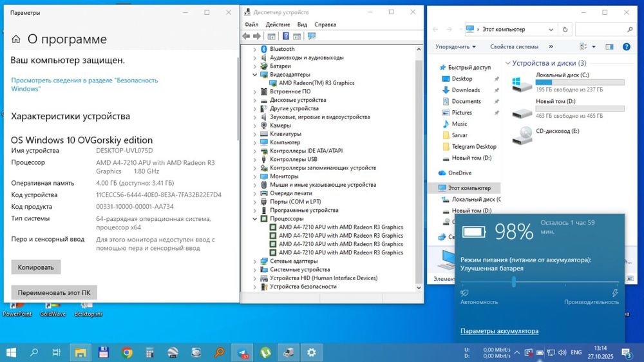644x362 pixels.
Task: Open the Windows Security details link
Action: (84, 84)
